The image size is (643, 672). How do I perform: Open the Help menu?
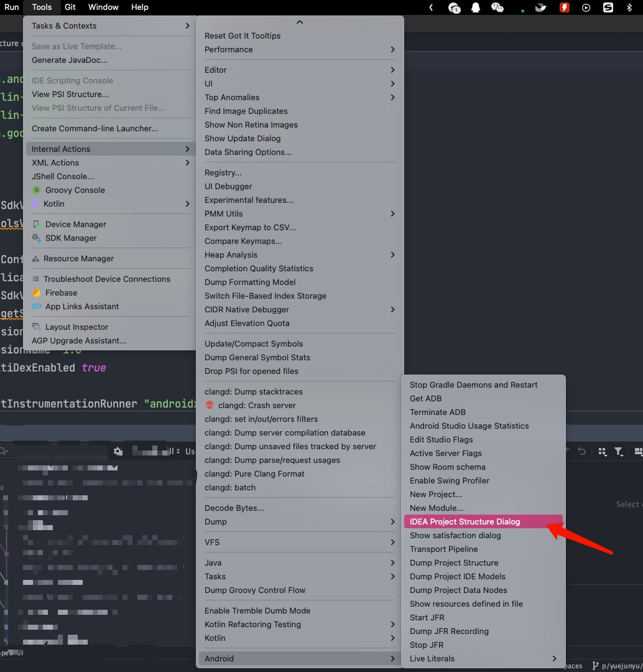click(140, 7)
